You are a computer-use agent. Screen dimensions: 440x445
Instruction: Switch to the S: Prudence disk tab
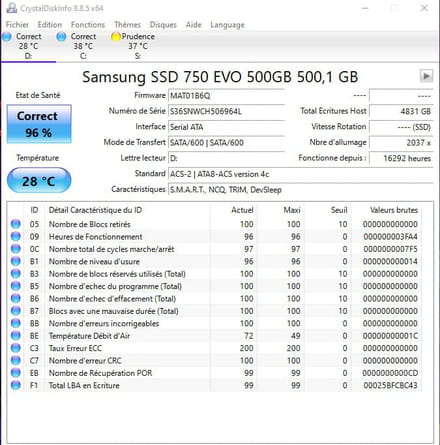tap(133, 46)
